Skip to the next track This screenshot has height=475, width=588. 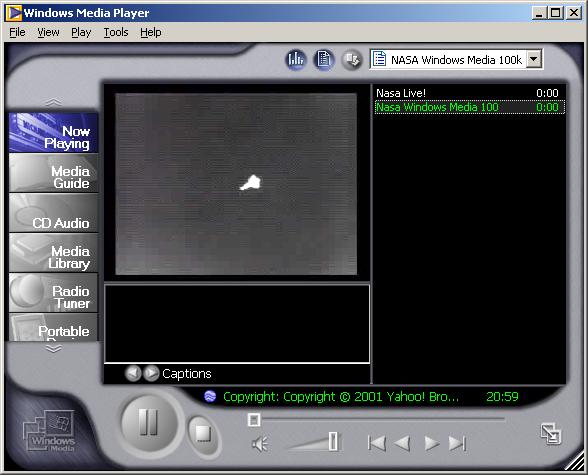pos(458,443)
